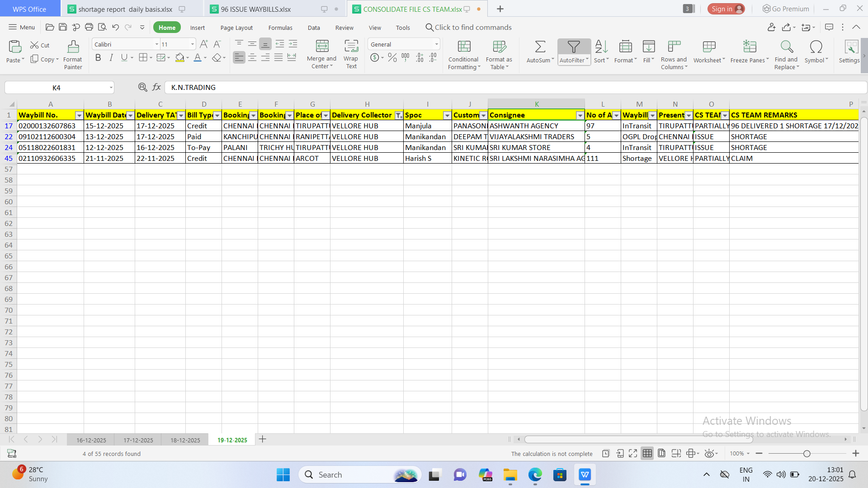The image size is (868, 488).
Task: Open Consignee column filter dropdown
Action: pos(580,116)
